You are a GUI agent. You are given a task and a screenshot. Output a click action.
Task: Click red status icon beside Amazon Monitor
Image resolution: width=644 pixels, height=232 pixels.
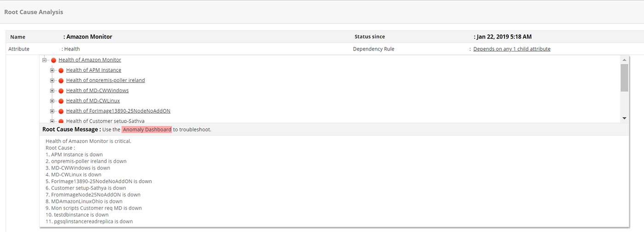pos(53,60)
